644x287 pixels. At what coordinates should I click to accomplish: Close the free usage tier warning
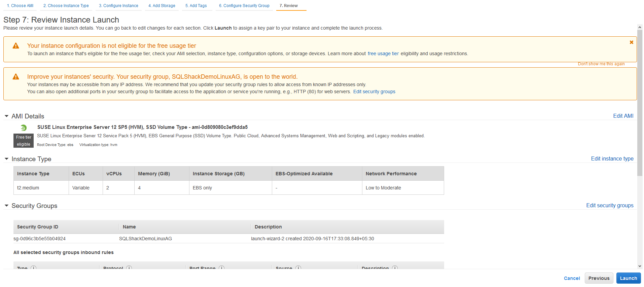point(631,42)
